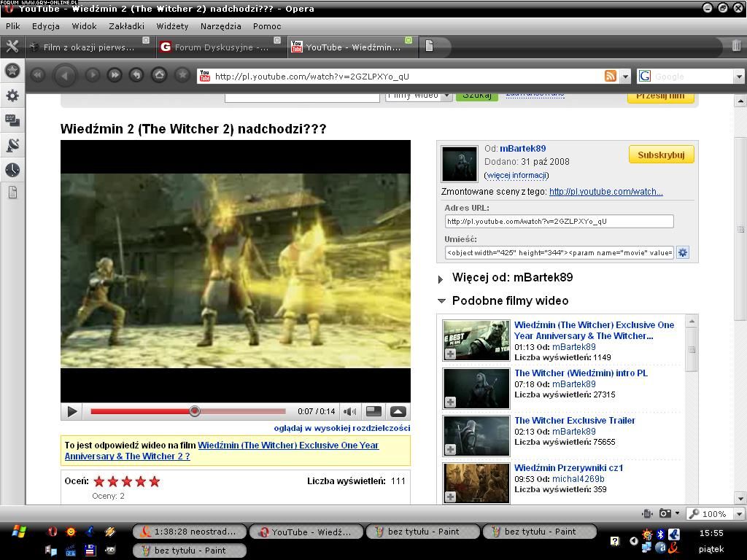The image size is (747, 560).
Task: Open the Zakładki menu
Action: 126,26
